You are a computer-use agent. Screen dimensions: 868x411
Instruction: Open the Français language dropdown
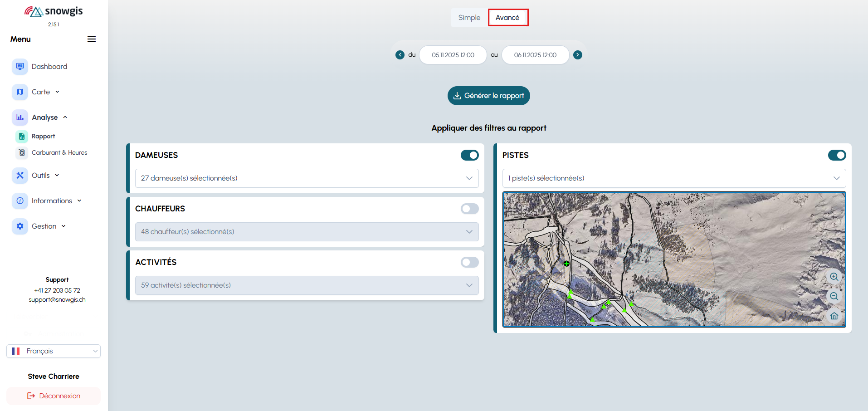tap(54, 351)
